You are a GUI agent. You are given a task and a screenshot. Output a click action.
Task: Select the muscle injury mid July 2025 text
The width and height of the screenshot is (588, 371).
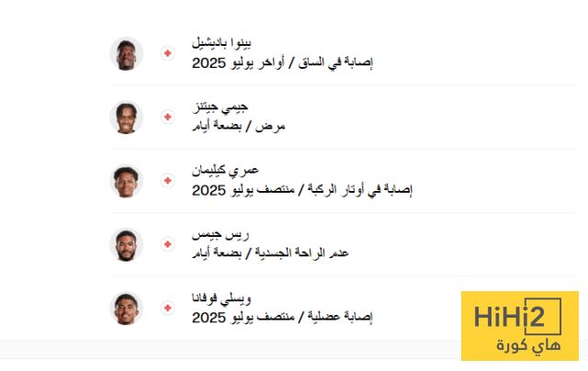tap(282, 317)
